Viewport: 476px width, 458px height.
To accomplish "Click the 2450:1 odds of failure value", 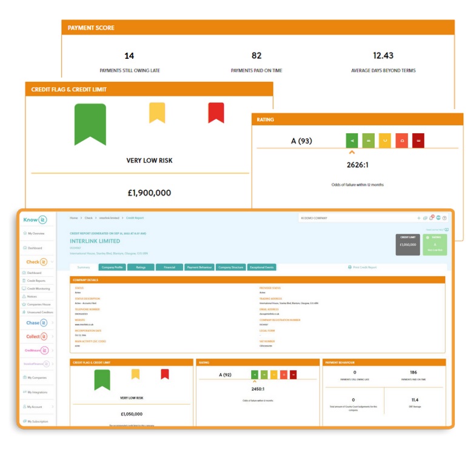I will 258,389.
